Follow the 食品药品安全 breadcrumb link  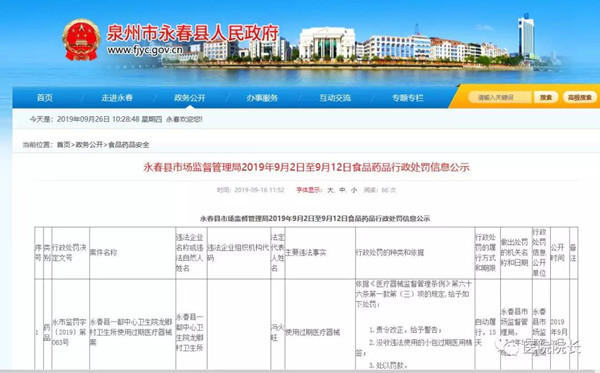[x=129, y=145]
